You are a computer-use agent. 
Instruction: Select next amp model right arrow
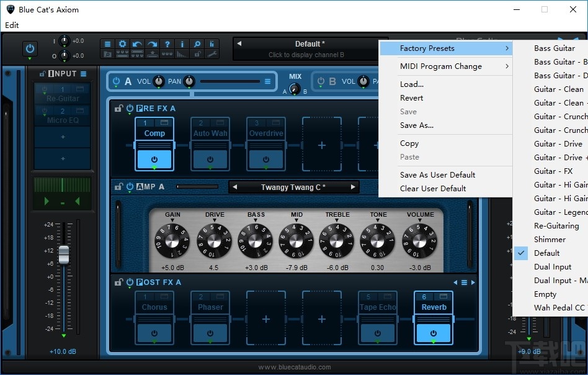point(352,187)
